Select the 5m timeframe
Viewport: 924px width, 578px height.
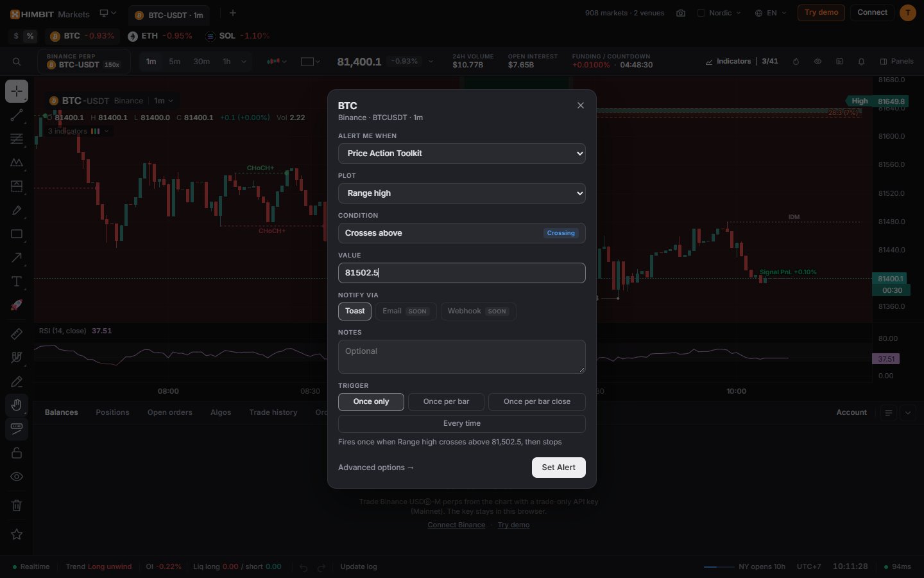click(x=175, y=62)
